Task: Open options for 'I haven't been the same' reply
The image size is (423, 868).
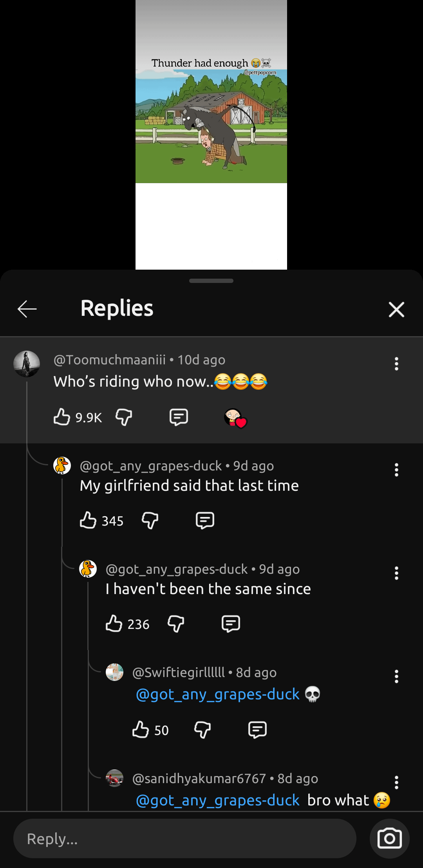Action: point(396,573)
